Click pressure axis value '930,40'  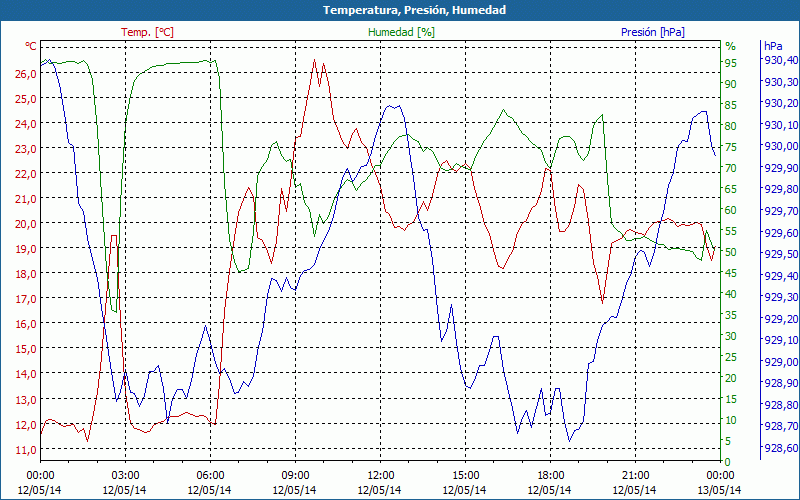point(780,60)
